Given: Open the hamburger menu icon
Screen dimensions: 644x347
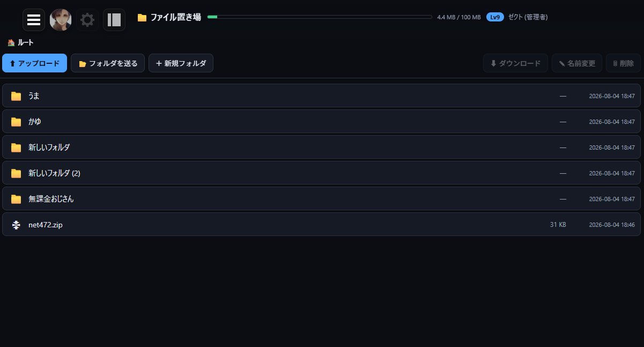Looking at the screenshot, I should click(x=34, y=20).
